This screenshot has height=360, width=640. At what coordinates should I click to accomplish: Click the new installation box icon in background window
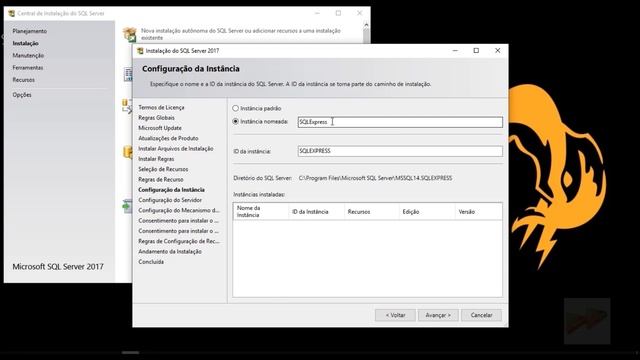(130, 34)
